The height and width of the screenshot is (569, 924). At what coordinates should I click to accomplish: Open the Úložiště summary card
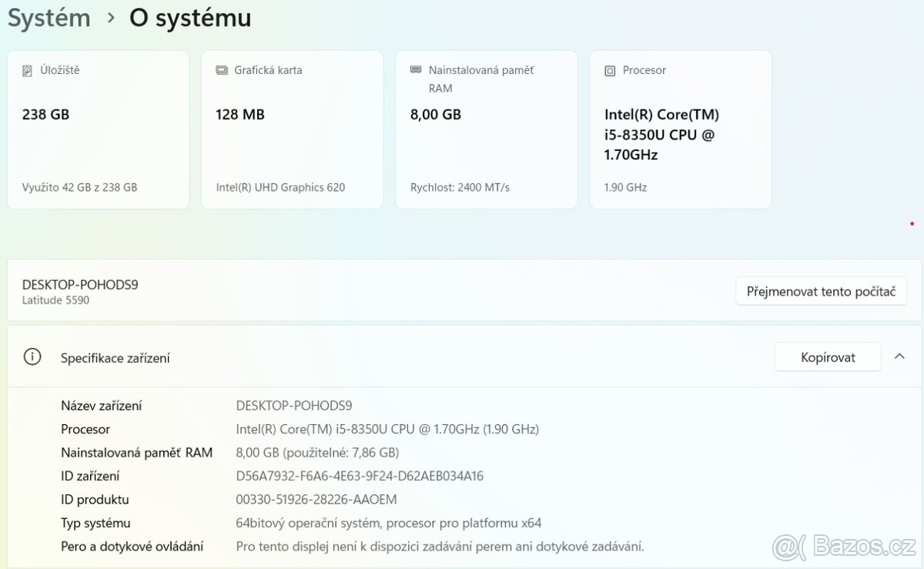[x=98, y=129]
